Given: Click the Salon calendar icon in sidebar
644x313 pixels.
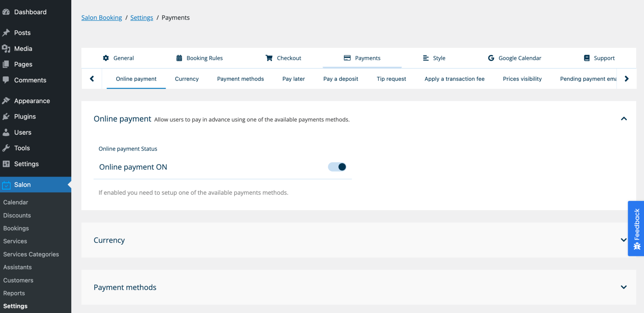Looking at the screenshot, I should pos(6,185).
